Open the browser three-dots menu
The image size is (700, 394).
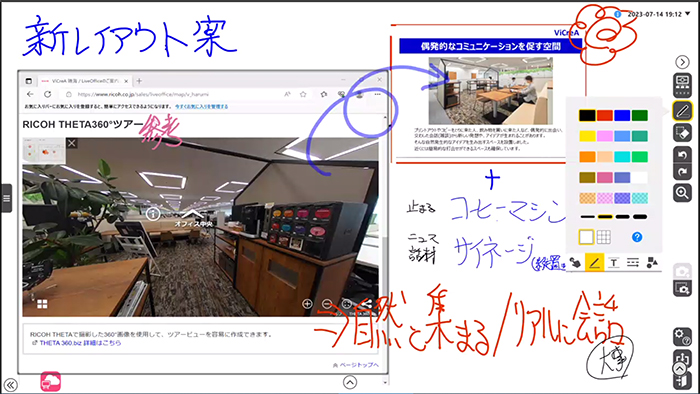tap(378, 94)
